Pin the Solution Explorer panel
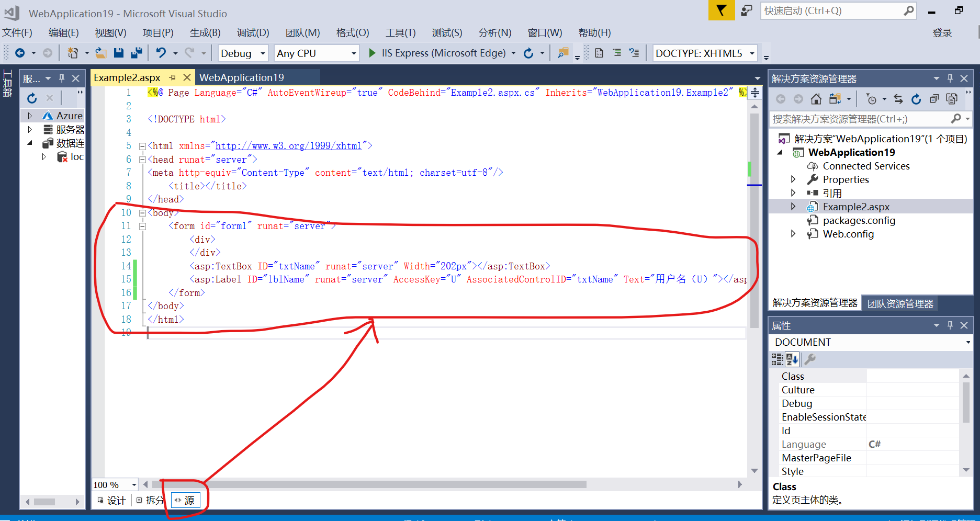980x521 pixels. pyautogui.click(x=950, y=78)
